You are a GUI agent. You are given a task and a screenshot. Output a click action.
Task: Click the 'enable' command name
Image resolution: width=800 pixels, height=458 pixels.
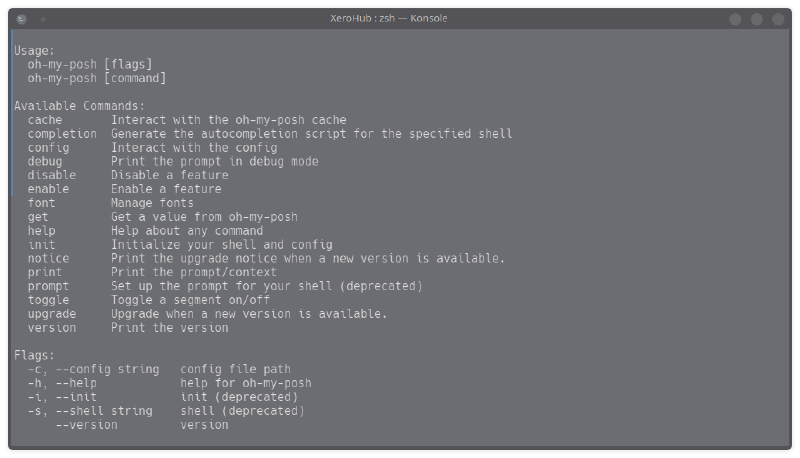point(48,189)
